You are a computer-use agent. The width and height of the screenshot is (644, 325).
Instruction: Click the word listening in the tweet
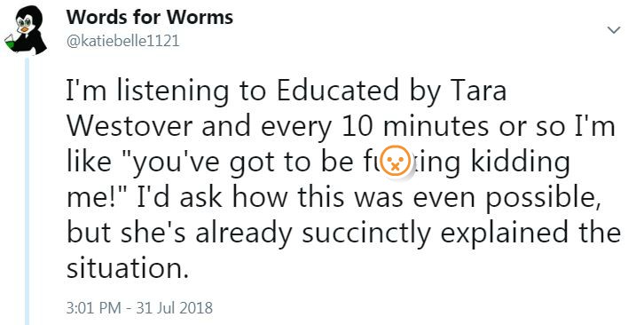pos(172,91)
